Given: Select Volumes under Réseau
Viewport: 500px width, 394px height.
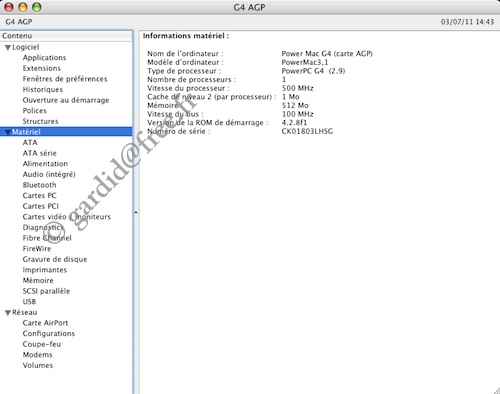Looking at the screenshot, I should 38,365.
